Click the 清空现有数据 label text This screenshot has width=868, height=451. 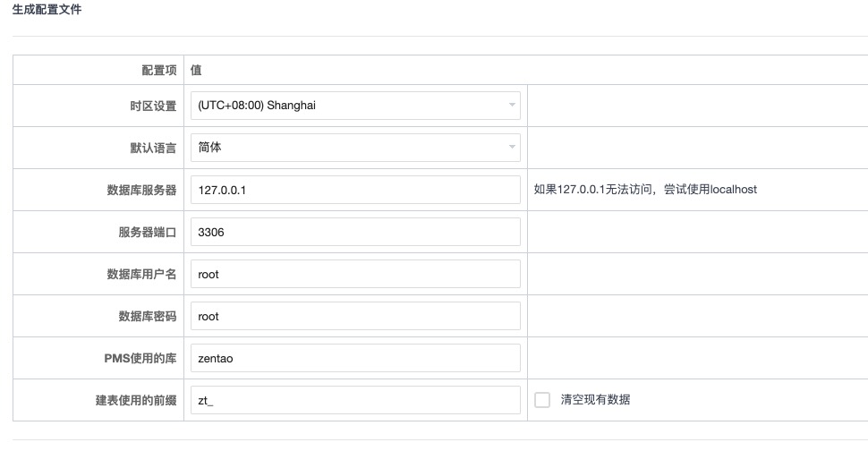(x=595, y=400)
